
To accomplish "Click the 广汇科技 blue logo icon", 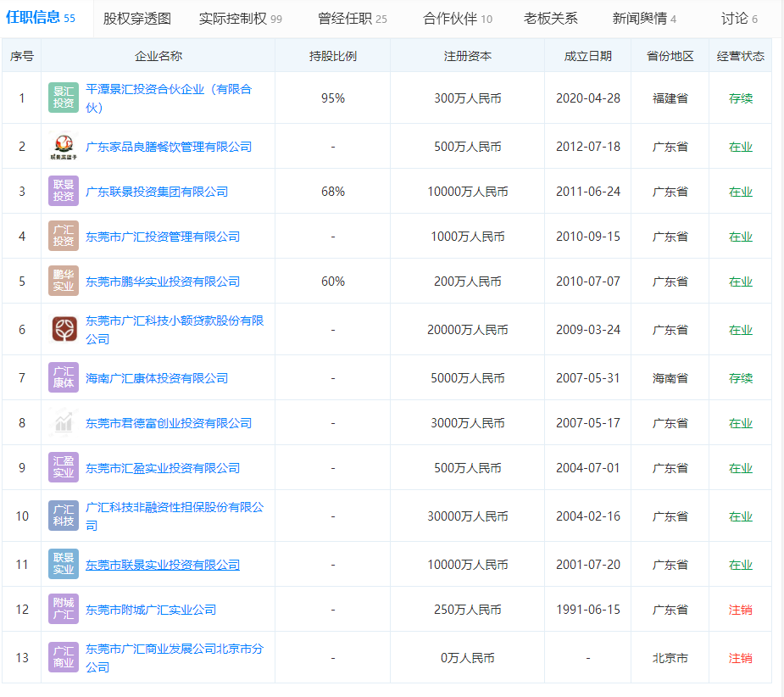I will coord(64,516).
